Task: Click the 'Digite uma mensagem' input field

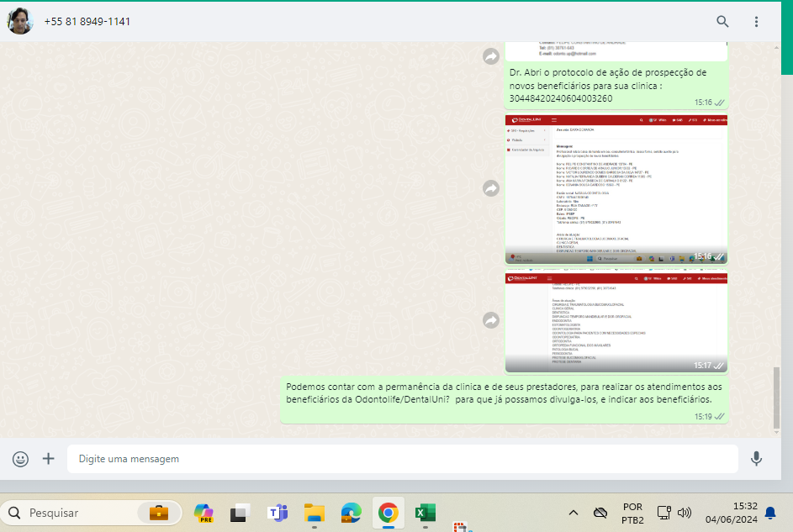Action: (x=402, y=459)
